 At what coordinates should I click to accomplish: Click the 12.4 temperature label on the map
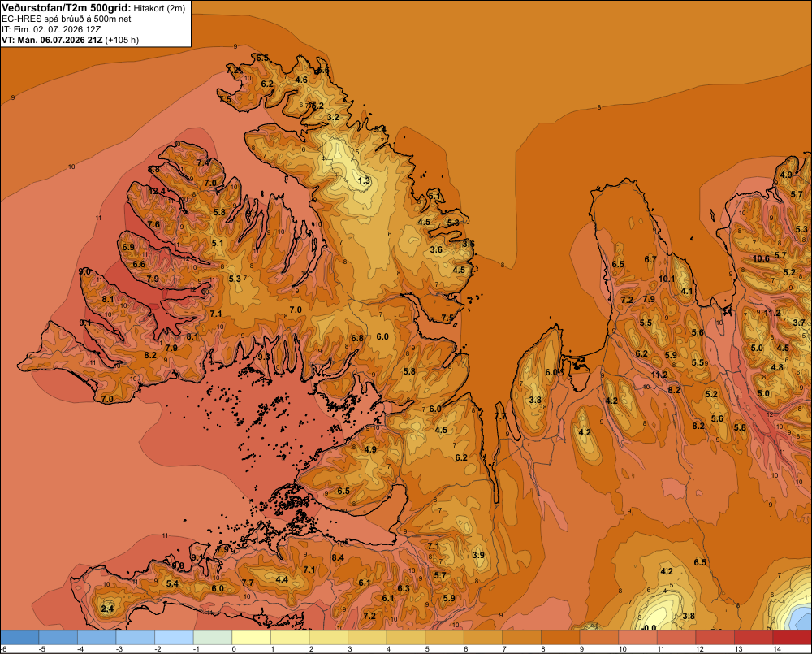[x=157, y=191]
